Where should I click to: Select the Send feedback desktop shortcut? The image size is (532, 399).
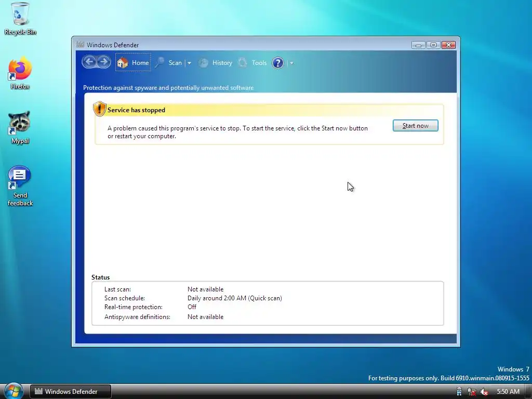pos(20,186)
